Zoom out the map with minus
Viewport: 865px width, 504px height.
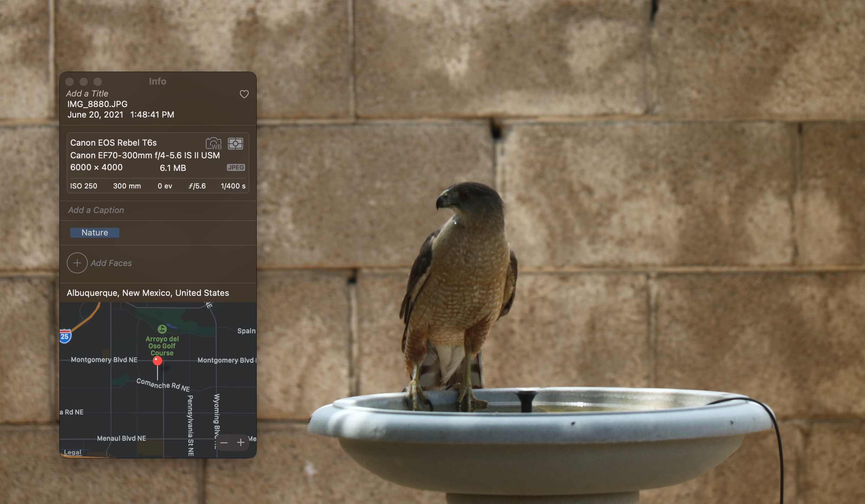click(224, 443)
